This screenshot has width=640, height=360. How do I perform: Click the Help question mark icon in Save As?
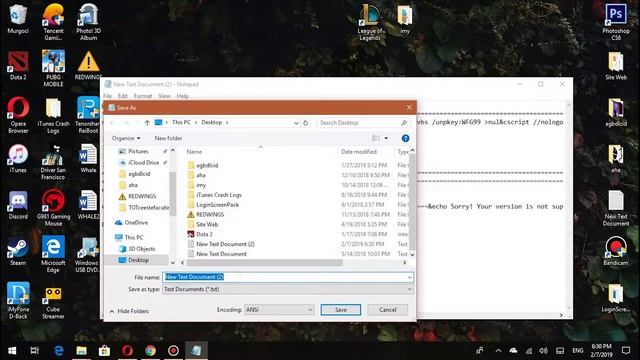(x=405, y=138)
